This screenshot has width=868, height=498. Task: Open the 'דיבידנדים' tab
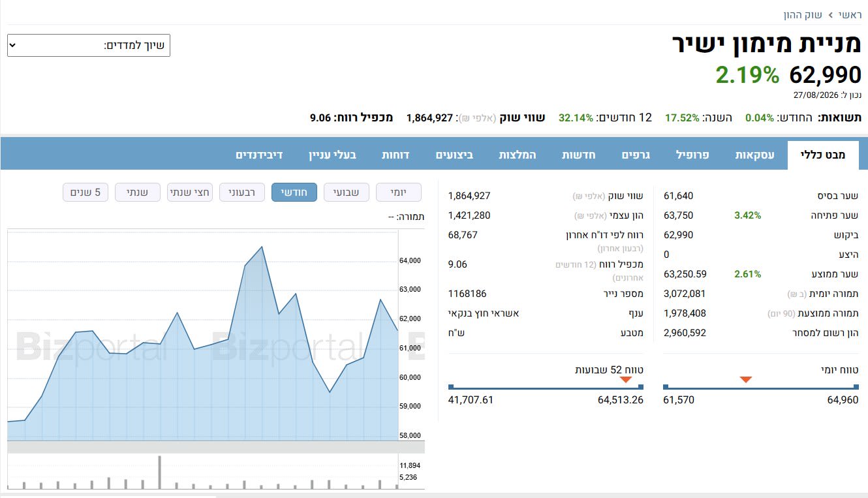259,155
